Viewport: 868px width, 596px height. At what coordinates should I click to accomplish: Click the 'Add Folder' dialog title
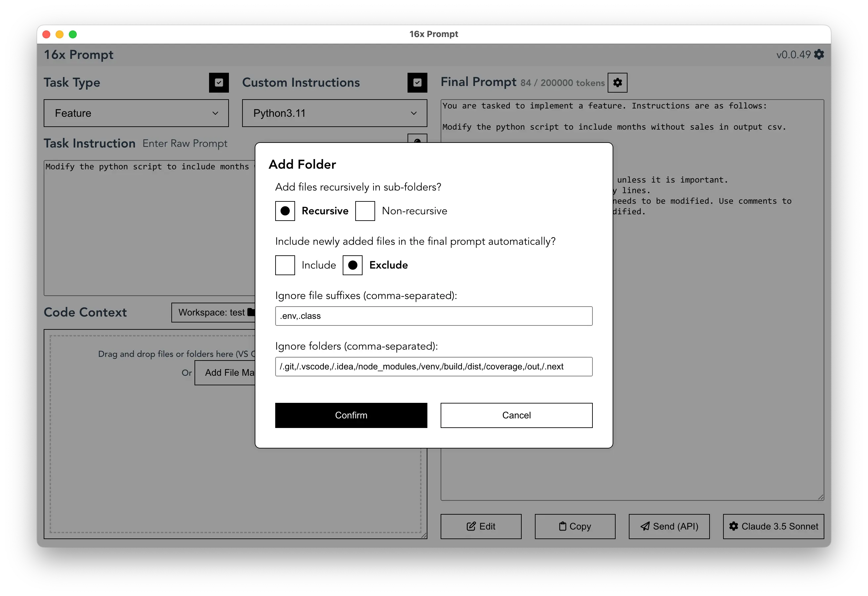[302, 164]
